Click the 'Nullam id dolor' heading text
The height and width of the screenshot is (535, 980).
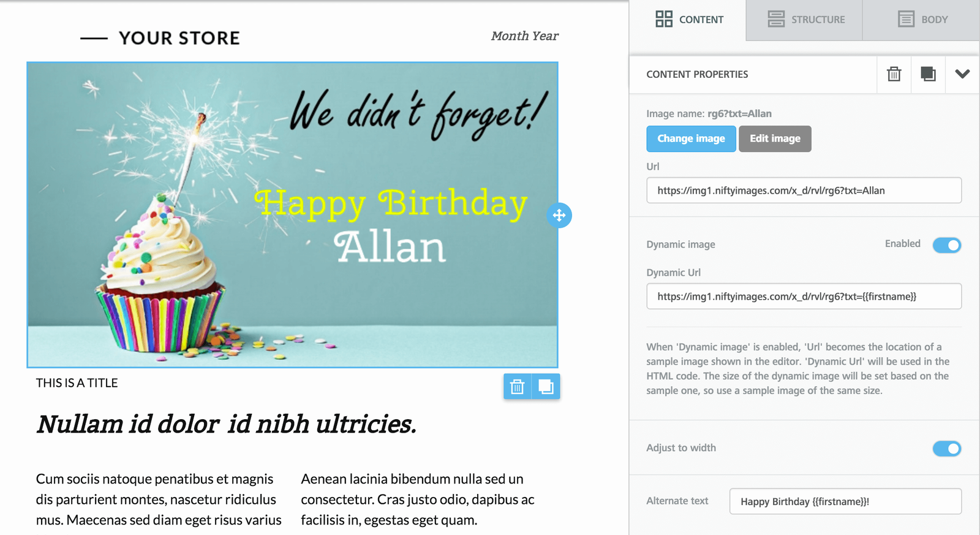(226, 424)
